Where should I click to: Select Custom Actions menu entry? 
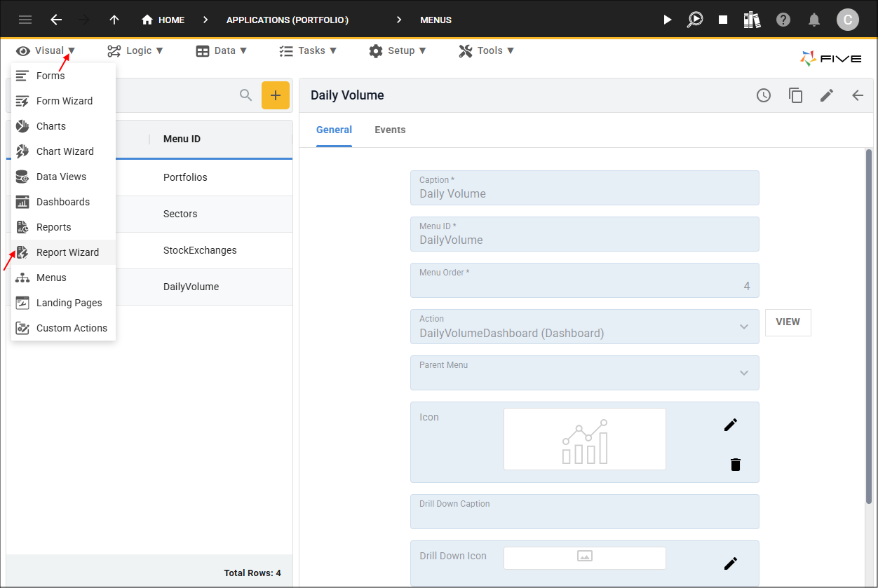click(63, 328)
